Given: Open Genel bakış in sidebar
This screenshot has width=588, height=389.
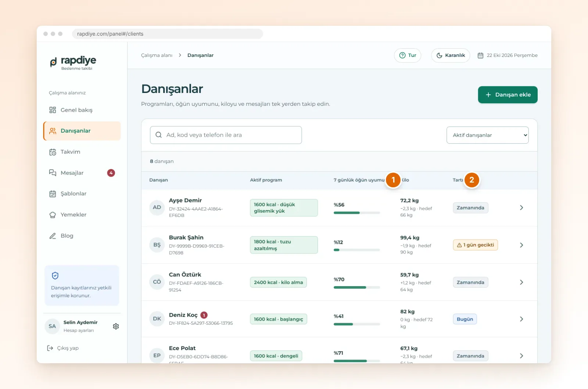Looking at the screenshot, I should coord(82,110).
